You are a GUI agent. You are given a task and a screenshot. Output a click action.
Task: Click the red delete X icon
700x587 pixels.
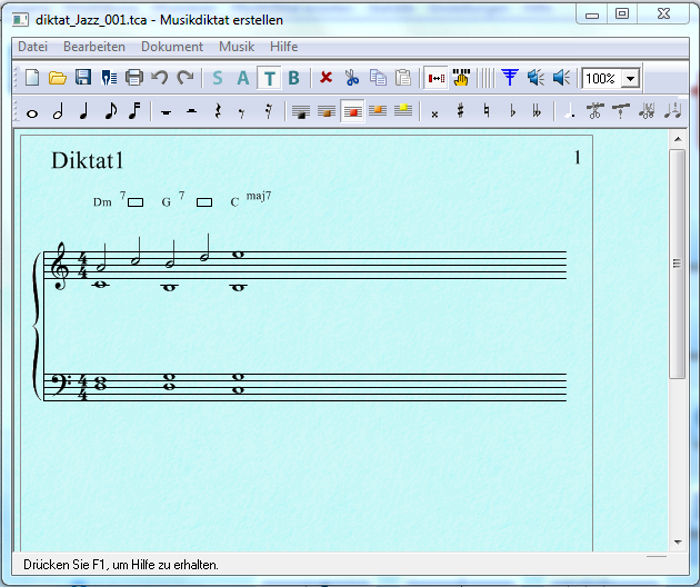tap(326, 78)
